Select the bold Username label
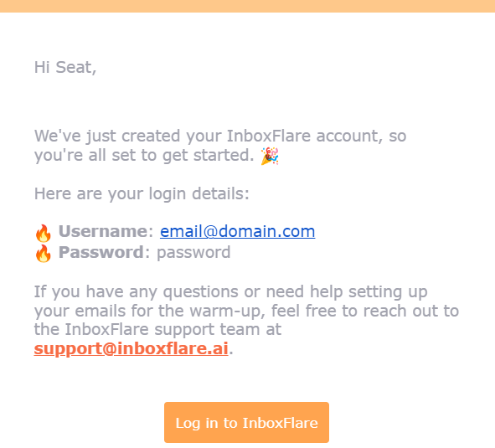495x448 pixels. [103, 231]
